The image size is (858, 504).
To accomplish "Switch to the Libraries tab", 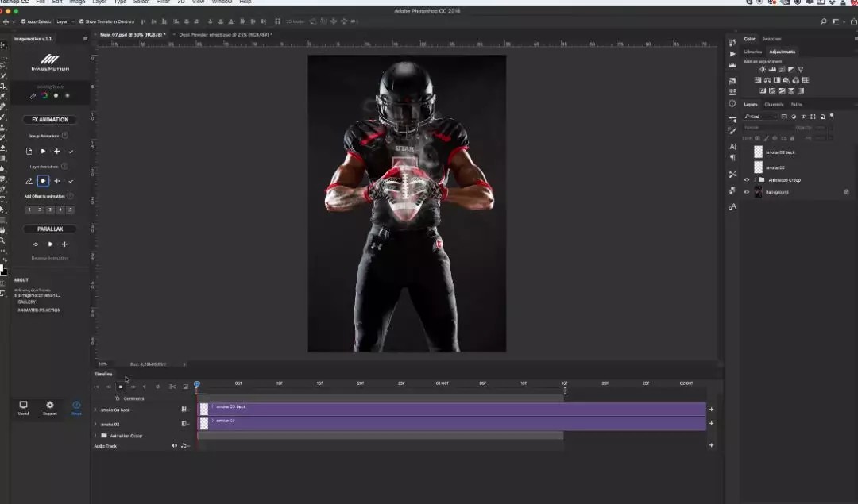I will click(753, 52).
